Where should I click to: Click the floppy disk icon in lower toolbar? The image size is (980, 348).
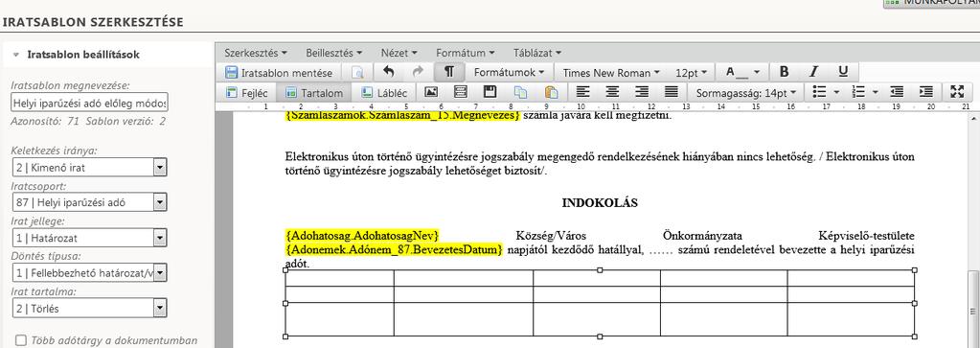click(x=490, y=92)
